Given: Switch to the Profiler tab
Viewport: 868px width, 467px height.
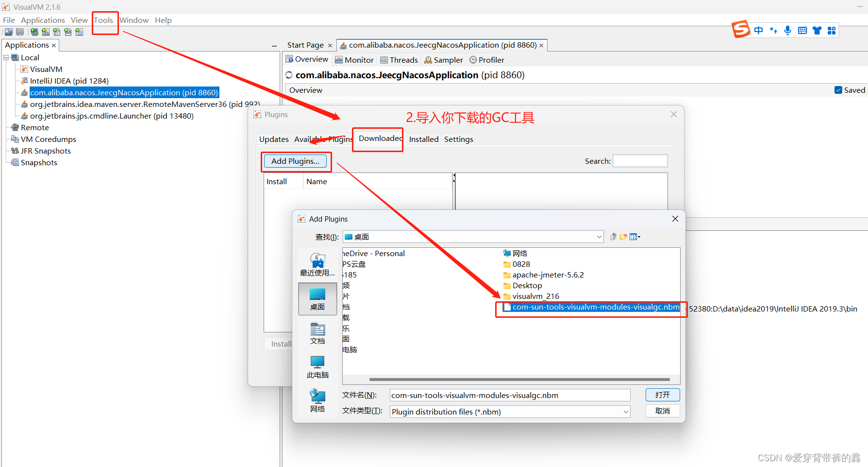Looking at the screenshot, I should 487,60.
